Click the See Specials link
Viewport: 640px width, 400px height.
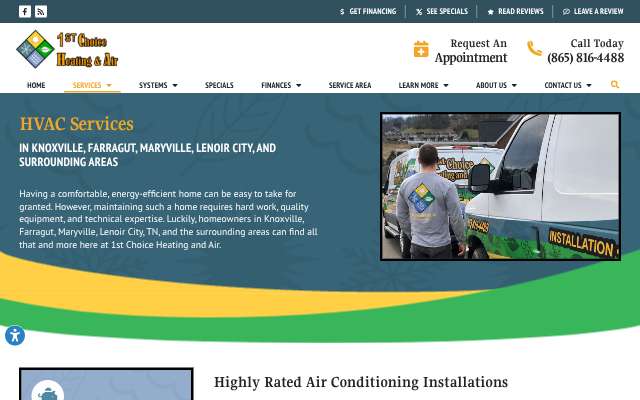447,11
